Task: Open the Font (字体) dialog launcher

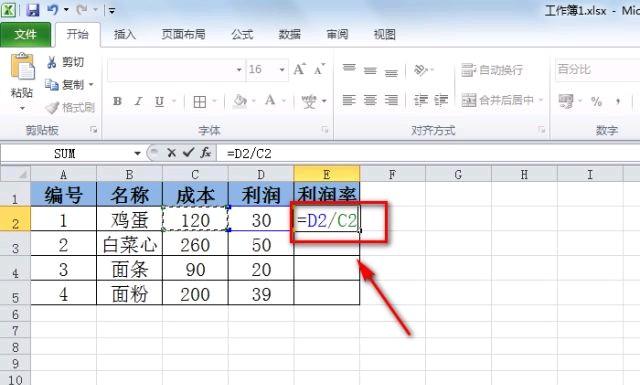Action: [x=325, y=130]
